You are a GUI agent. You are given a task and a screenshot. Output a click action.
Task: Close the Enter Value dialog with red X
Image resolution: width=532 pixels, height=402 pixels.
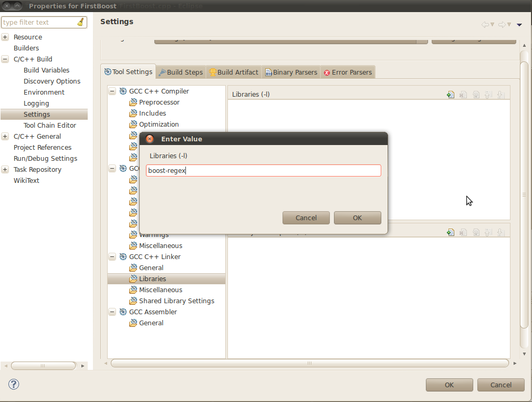[150, 139]
